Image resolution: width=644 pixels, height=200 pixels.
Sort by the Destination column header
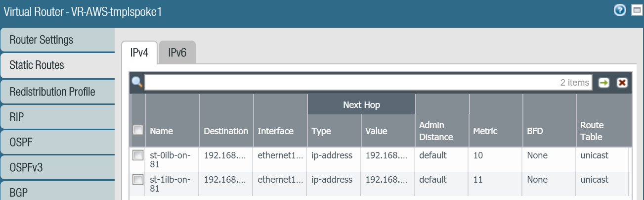pos(226,131)
